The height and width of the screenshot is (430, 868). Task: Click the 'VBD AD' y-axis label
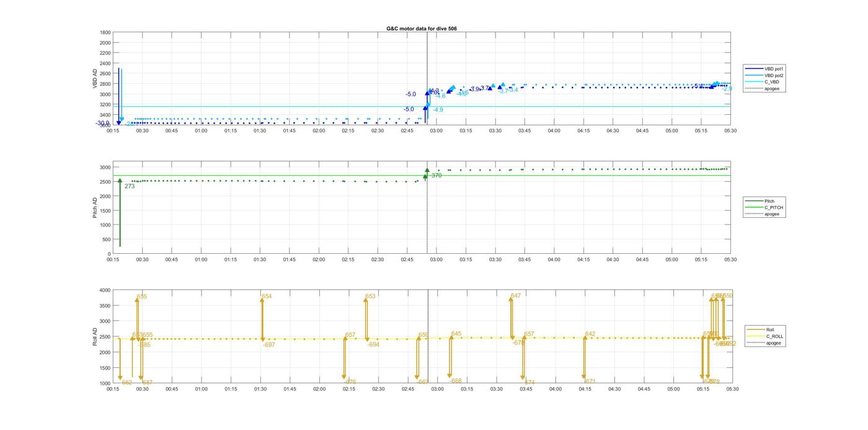click(x=95, y=78)
